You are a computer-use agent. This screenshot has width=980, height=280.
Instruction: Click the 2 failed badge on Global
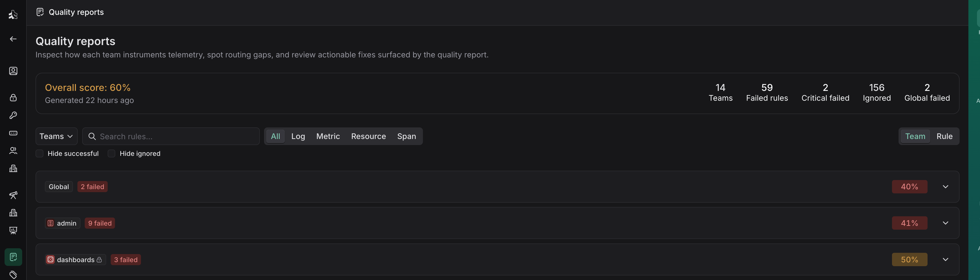tap(93, 187)
